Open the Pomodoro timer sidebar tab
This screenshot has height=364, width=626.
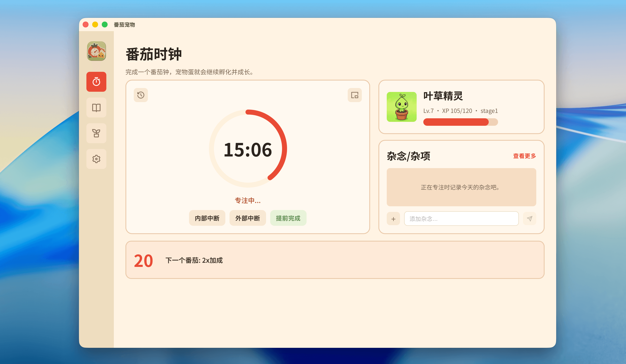pos(96,82)
